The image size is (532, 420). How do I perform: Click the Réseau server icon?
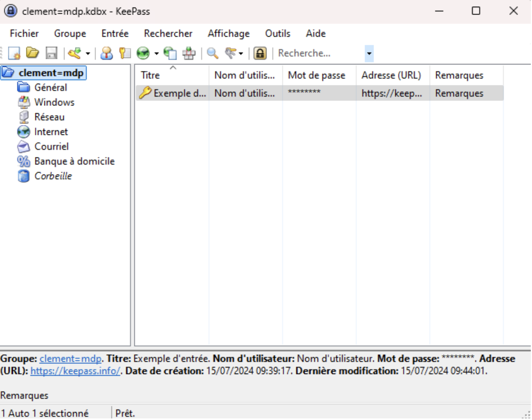[24, 117]
